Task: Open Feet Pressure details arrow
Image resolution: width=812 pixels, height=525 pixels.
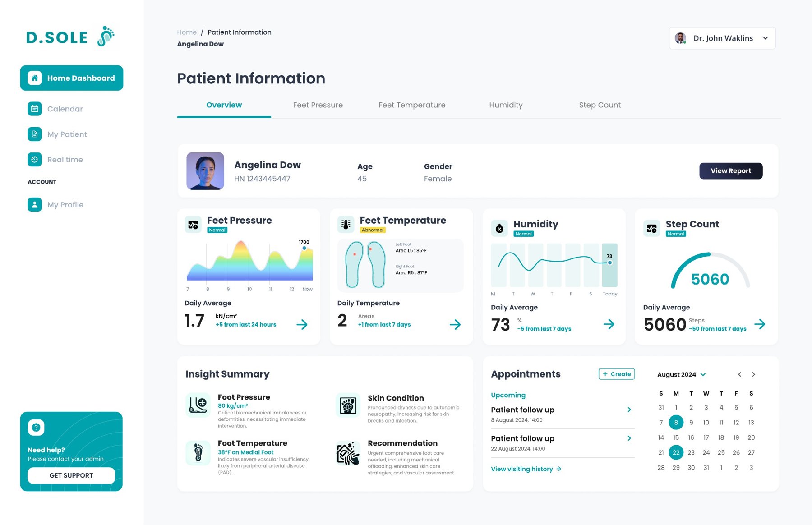Action: tap(302, 324)
